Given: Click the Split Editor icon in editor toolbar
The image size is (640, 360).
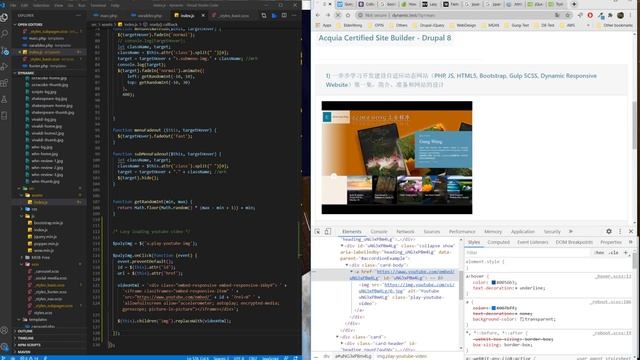Looking at the screenshot, I should click(284, 16).
